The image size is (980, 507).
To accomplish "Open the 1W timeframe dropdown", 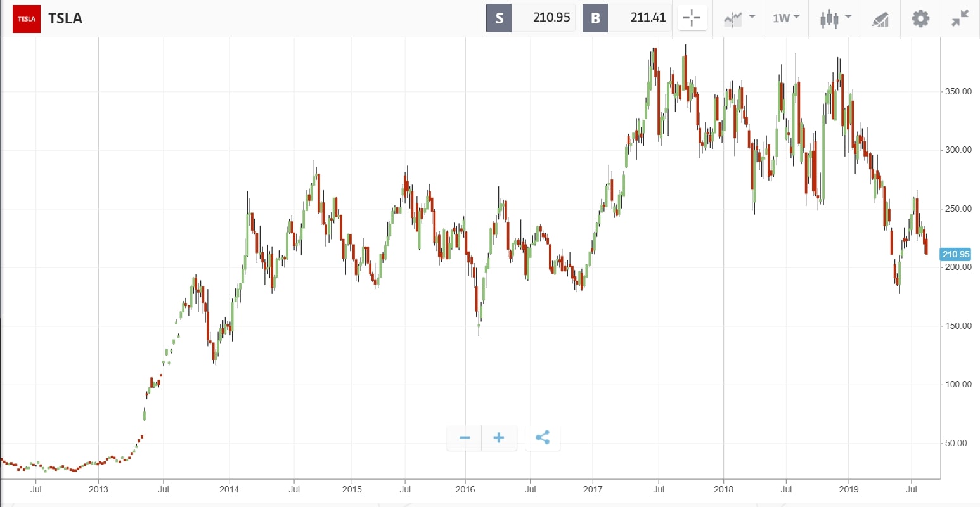I will click(786, 18).
